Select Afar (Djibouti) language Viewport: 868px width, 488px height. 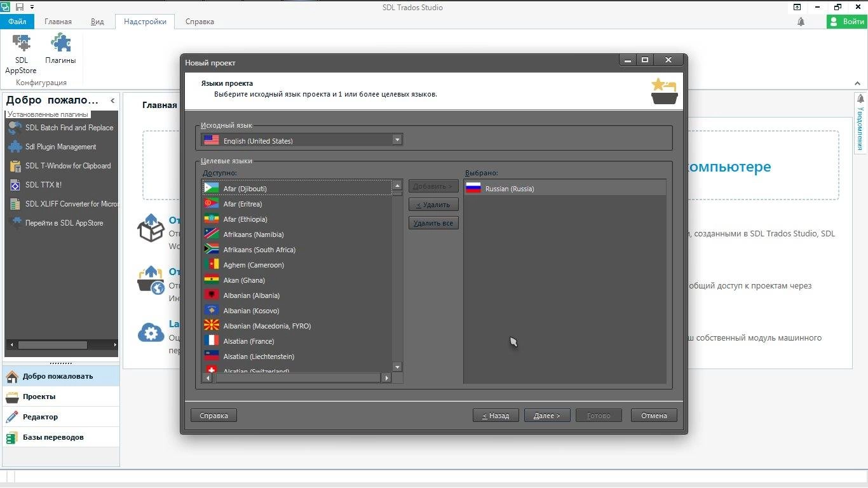point(297,189)
